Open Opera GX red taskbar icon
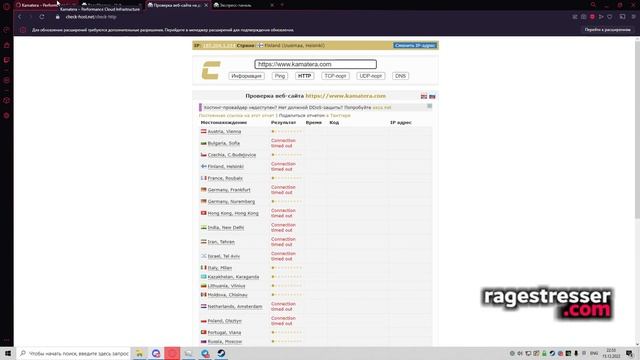640x360 pixels. pyautogui.click(x=172, y=353)
